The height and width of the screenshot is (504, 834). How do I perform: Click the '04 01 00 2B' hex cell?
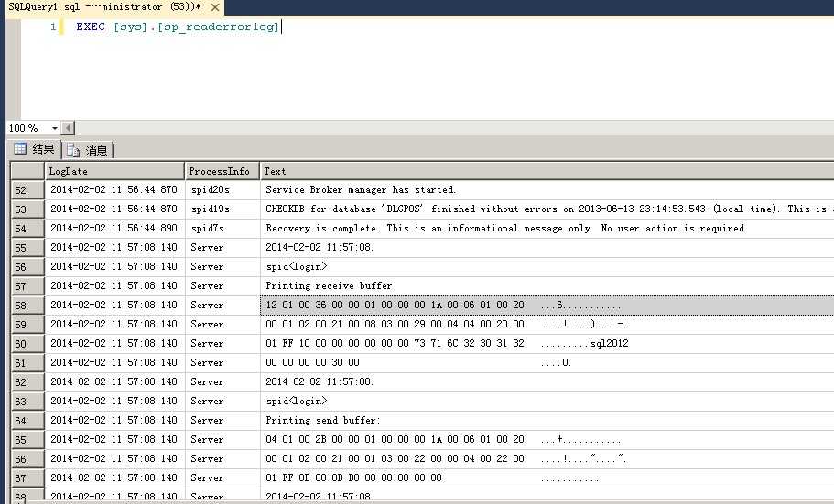(547, 439)
